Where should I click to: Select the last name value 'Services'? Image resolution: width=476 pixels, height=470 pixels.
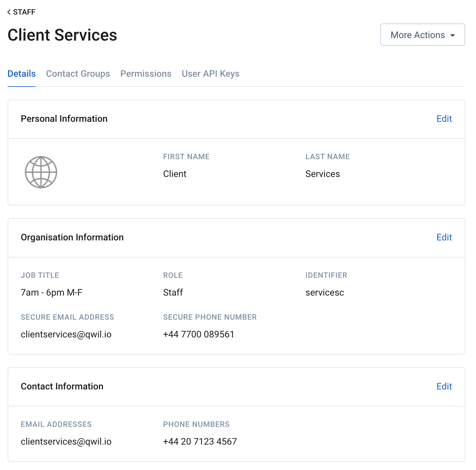coord(322,174)
